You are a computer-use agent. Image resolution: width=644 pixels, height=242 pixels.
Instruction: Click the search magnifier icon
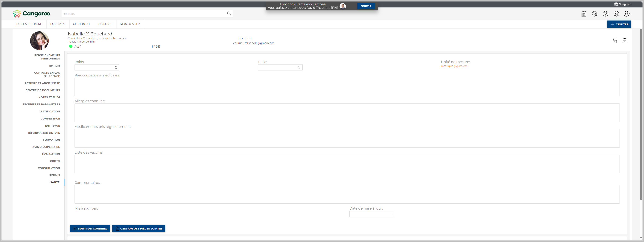coord(229,14)
